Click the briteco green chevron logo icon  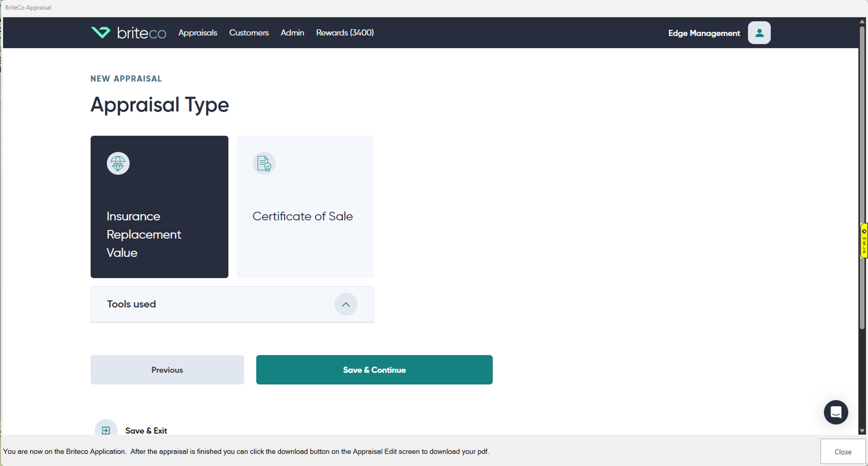tap(101, 32)
